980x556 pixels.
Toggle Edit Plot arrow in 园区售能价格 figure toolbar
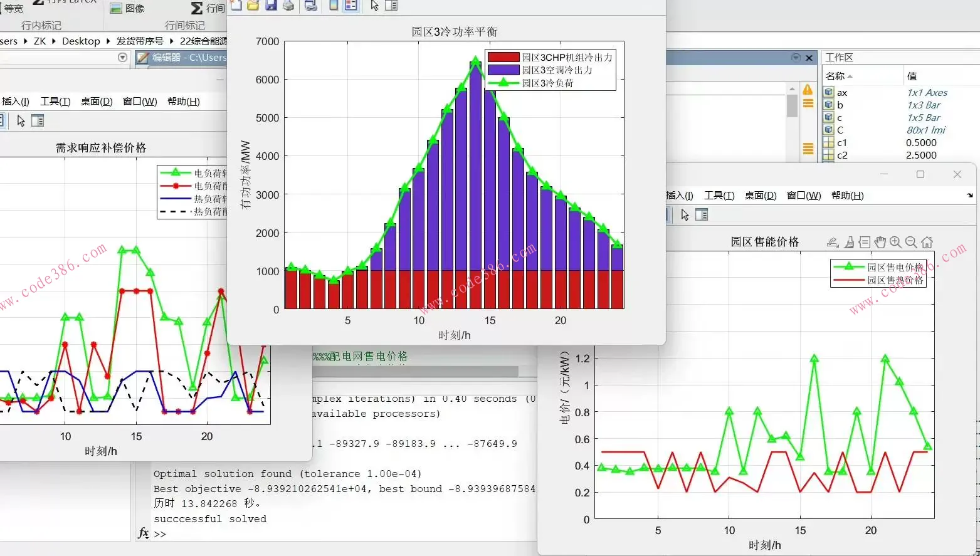tap(685, 215)
